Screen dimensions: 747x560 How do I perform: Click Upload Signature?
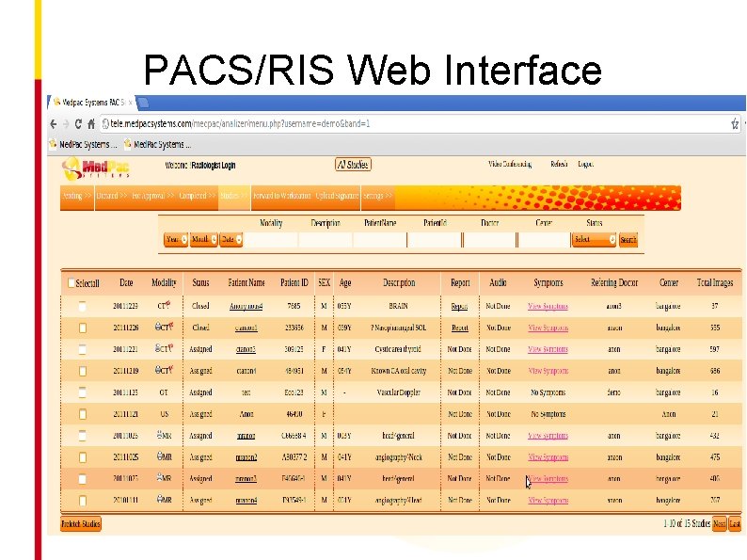click(338, 196)
